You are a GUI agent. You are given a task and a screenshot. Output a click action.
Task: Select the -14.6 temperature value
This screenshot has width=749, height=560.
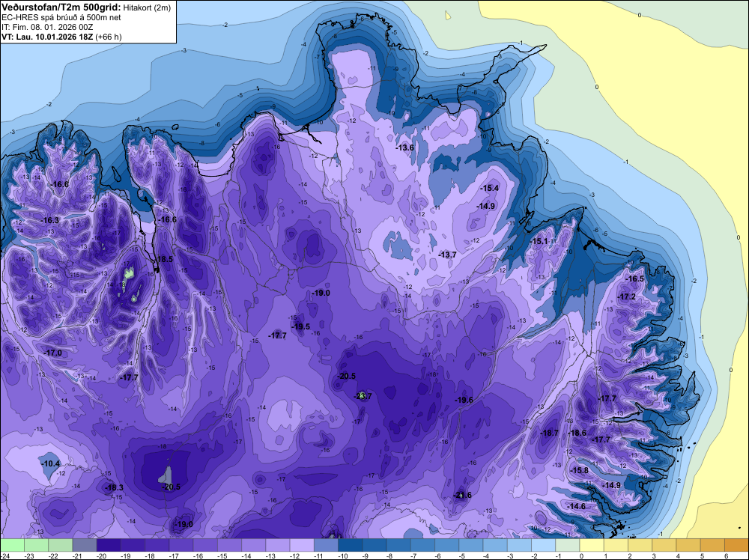click(x=576, y=506)
